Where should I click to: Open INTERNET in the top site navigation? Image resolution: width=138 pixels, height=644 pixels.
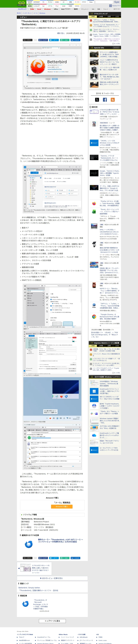37,2
